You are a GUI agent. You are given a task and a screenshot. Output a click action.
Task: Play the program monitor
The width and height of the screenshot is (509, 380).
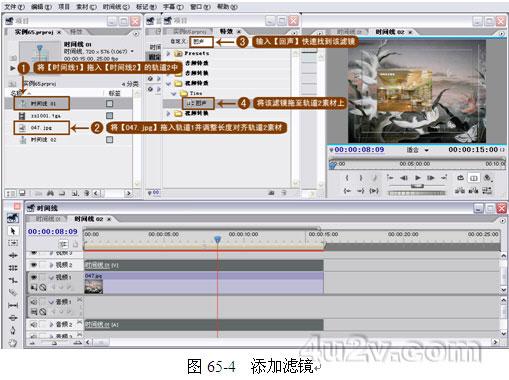[418, 178]
